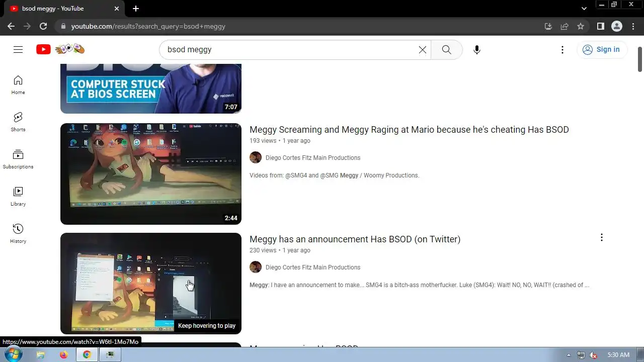Image resolution: width=644 pixels, height=362 pixels.
Task: Click the muted volume tray icon
Action: click(593, 355)
